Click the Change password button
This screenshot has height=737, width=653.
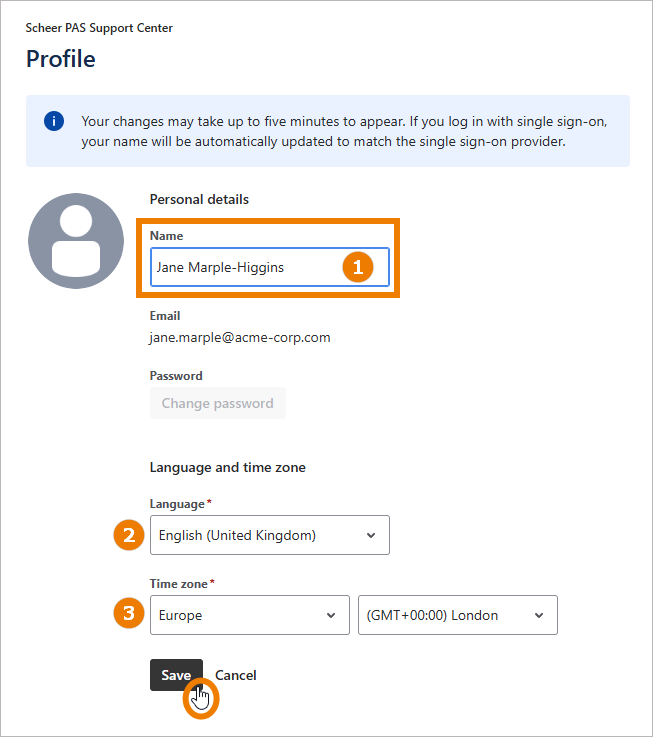coord(218,404)
